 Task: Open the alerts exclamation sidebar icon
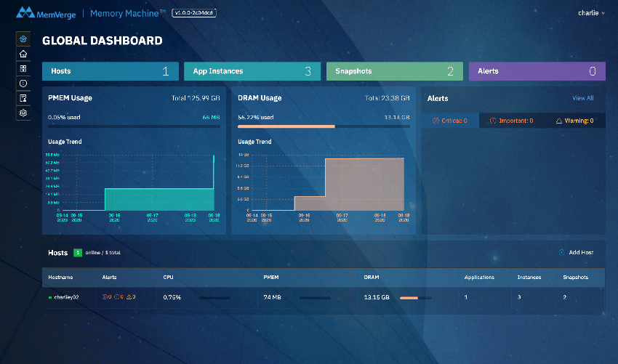pyautogui.click(x=23, y=83)
